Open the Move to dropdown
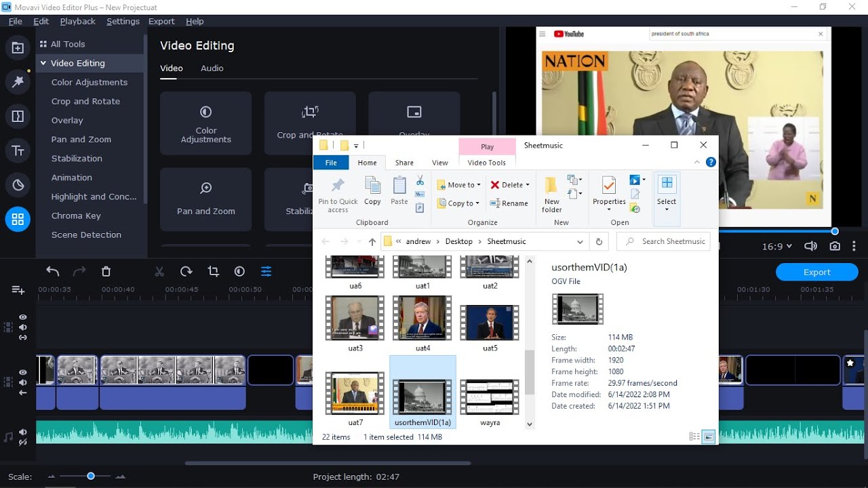Image resolution: width=868 pixels, height=488 pixels. tap(458, 185)
